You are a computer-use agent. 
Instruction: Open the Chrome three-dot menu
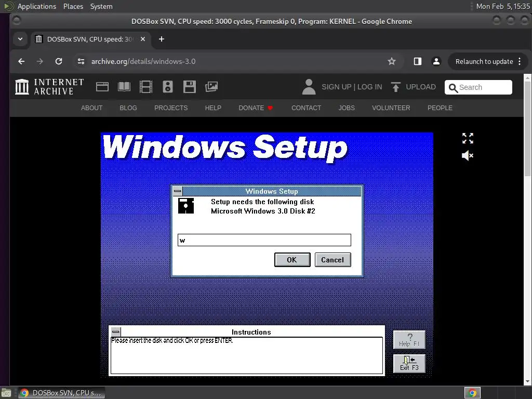click(520, 61)
